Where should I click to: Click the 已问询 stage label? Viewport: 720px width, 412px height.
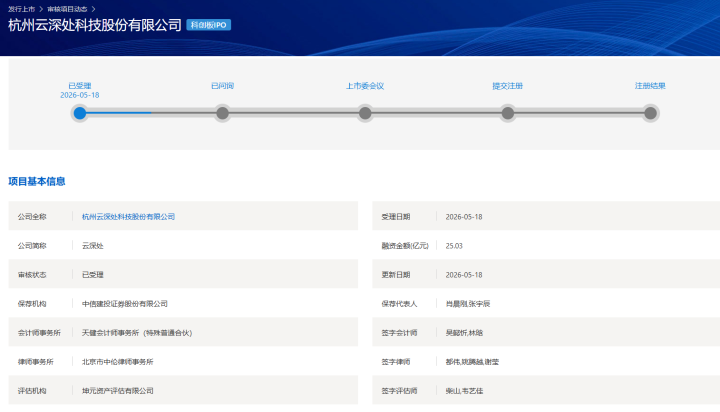coord(222,86)
